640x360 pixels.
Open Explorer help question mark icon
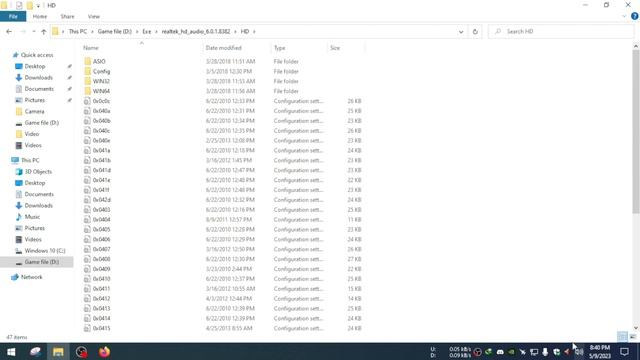pos(634,16)
